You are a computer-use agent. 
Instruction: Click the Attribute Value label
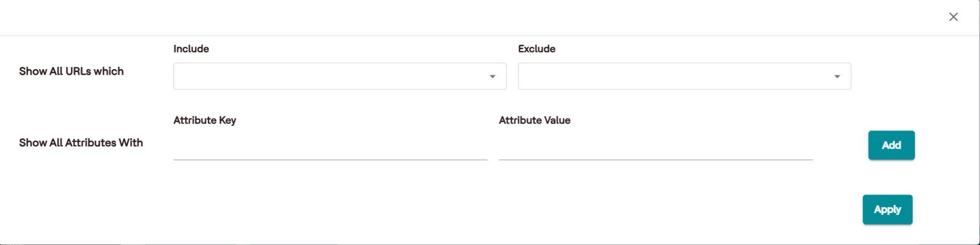coord(534,120)
